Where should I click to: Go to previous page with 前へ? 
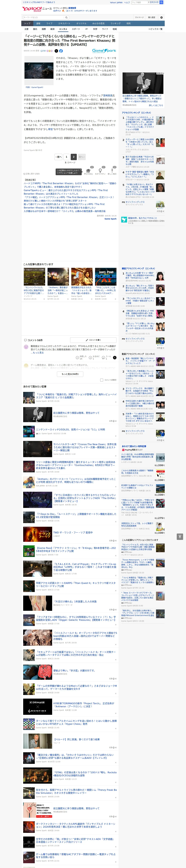click(x=58, y=157)
